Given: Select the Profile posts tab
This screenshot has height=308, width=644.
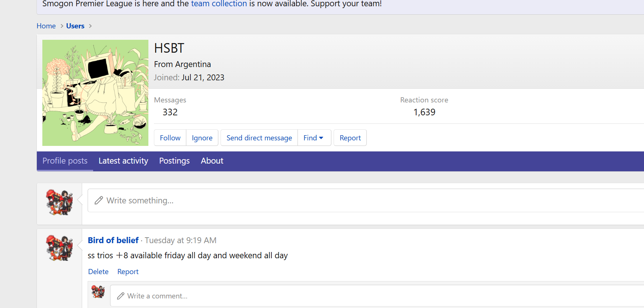Looking at the screenshot, I should (65, 161).
